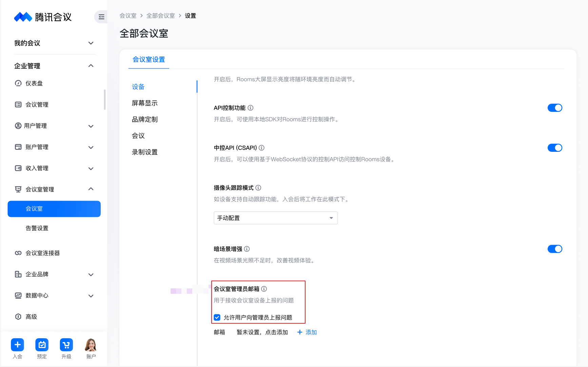Screen dimensions: 588x367
Task: Click the info icon next to 会议室管理员邮箱
Action: (x=264, y=289)
